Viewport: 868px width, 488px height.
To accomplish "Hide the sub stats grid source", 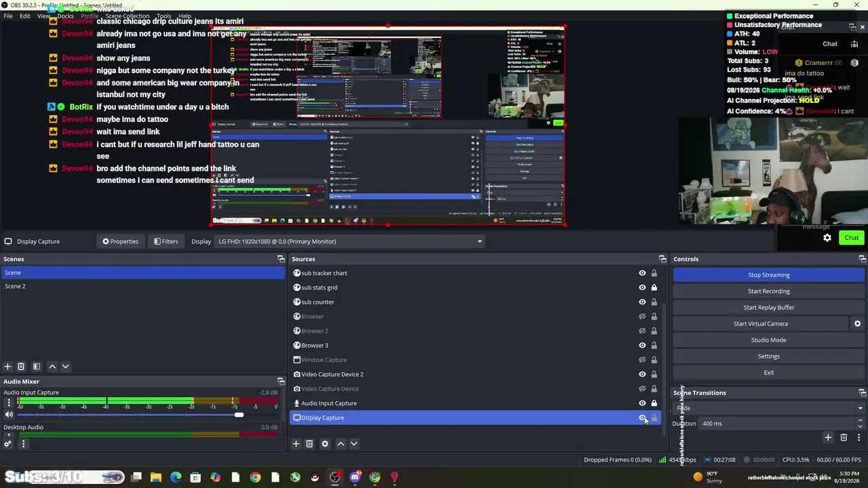I will point(642,287).
